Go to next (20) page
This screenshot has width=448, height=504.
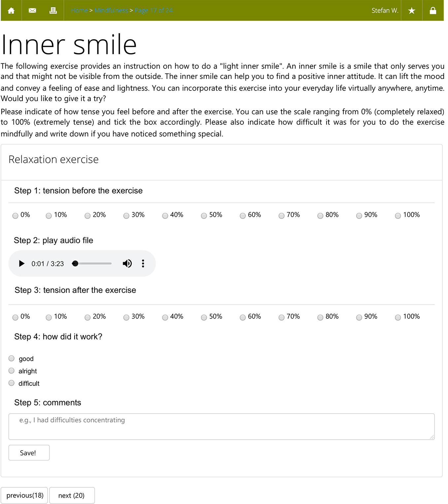click(x=72, y=495)
